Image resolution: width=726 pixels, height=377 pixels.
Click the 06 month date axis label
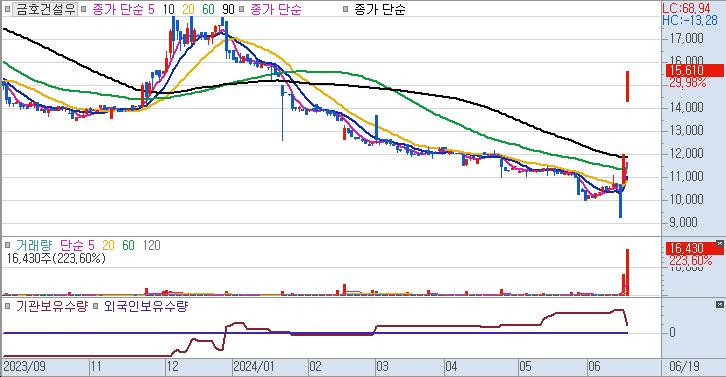(x=594, y=367)
